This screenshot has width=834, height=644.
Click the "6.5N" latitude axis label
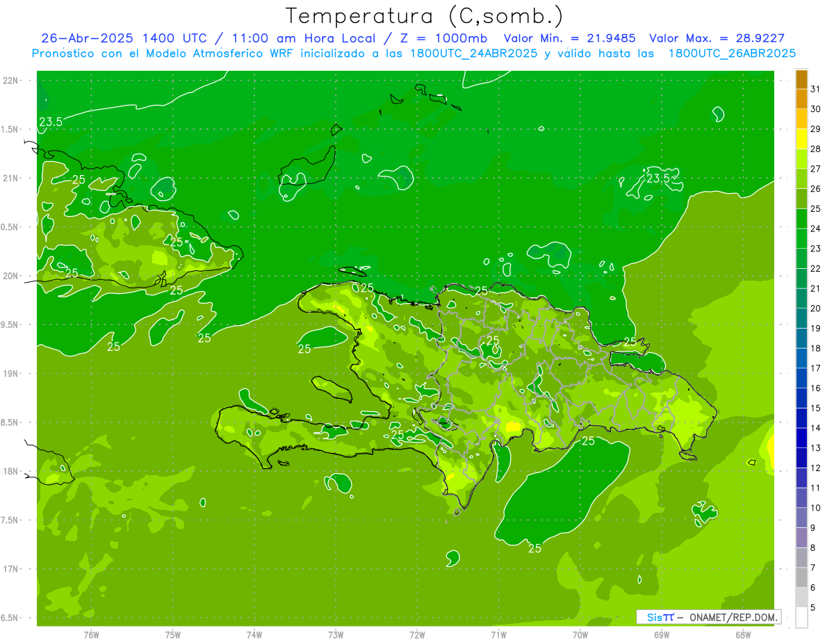click(x=10, y=618)
